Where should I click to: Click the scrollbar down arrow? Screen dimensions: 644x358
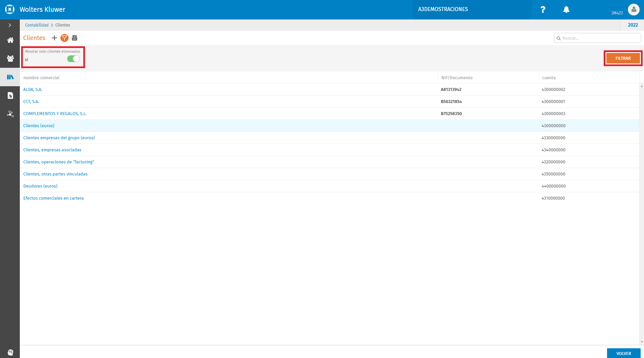[642, 342]
